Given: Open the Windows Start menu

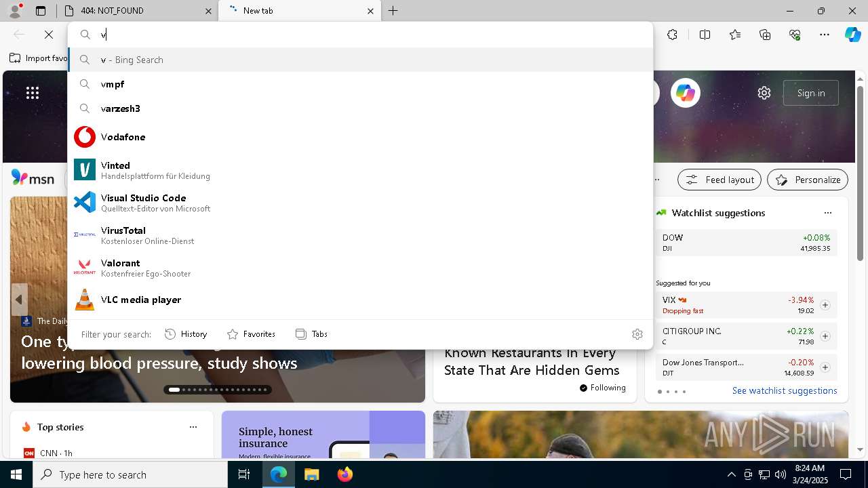Looking at the screenshot, I should [16, 474].
